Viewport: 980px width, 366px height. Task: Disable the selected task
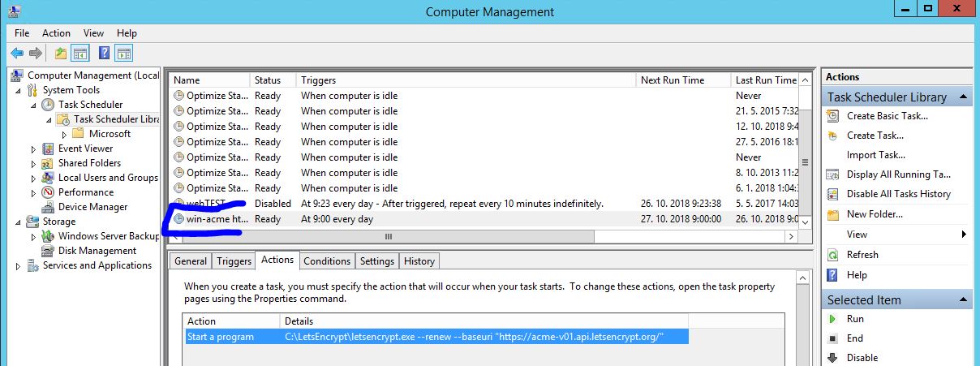(x=862, y=358)
